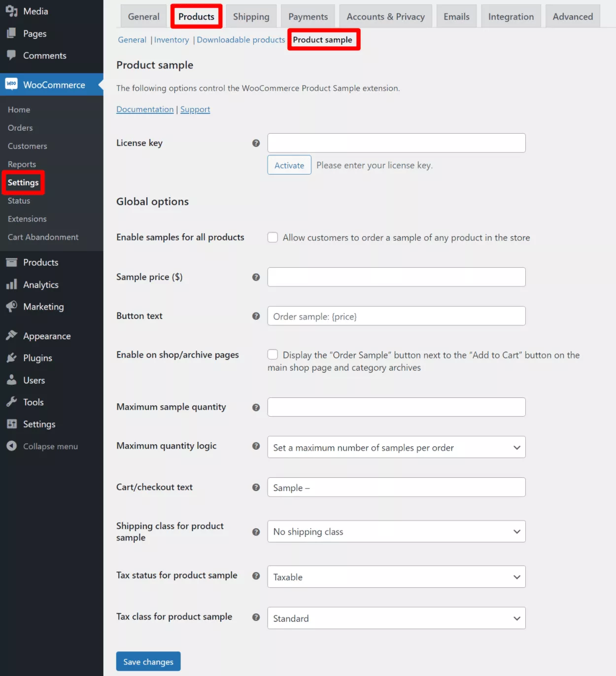
Task: Show help for Tax class for product sample
Action: coord(256,617)
